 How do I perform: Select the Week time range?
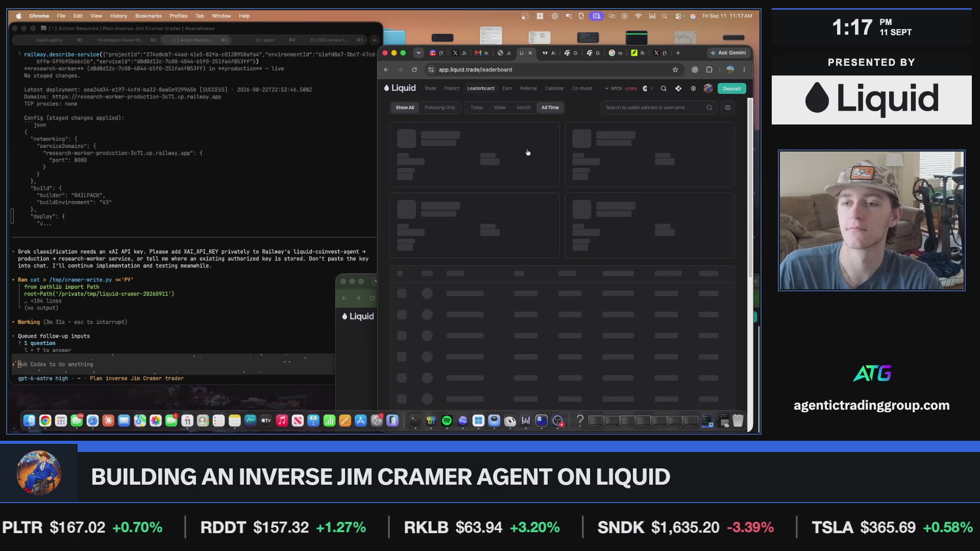[500, 108]
